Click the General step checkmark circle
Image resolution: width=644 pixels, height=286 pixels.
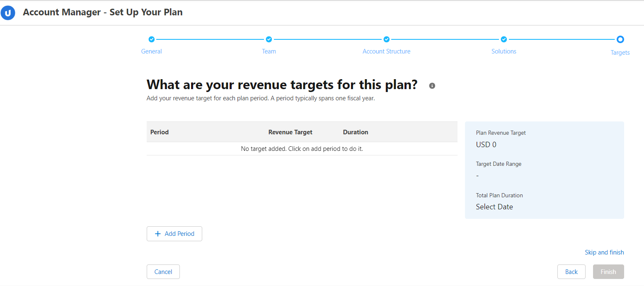152,39
